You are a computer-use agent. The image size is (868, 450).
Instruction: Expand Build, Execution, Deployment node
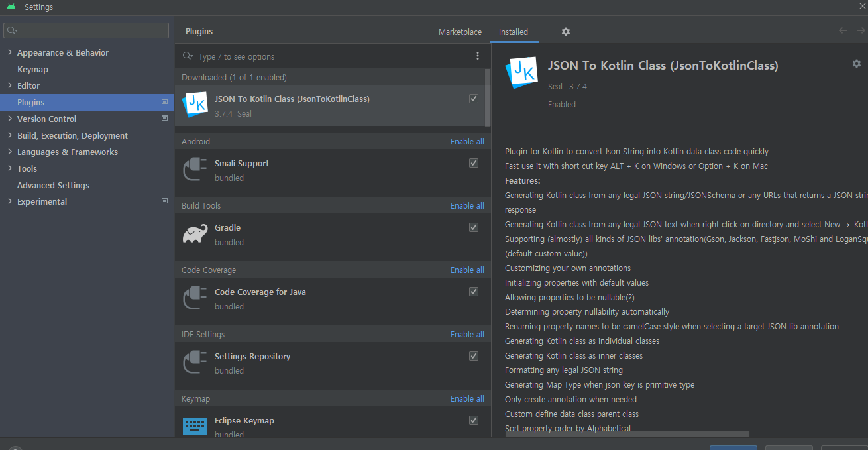point(9,135)
